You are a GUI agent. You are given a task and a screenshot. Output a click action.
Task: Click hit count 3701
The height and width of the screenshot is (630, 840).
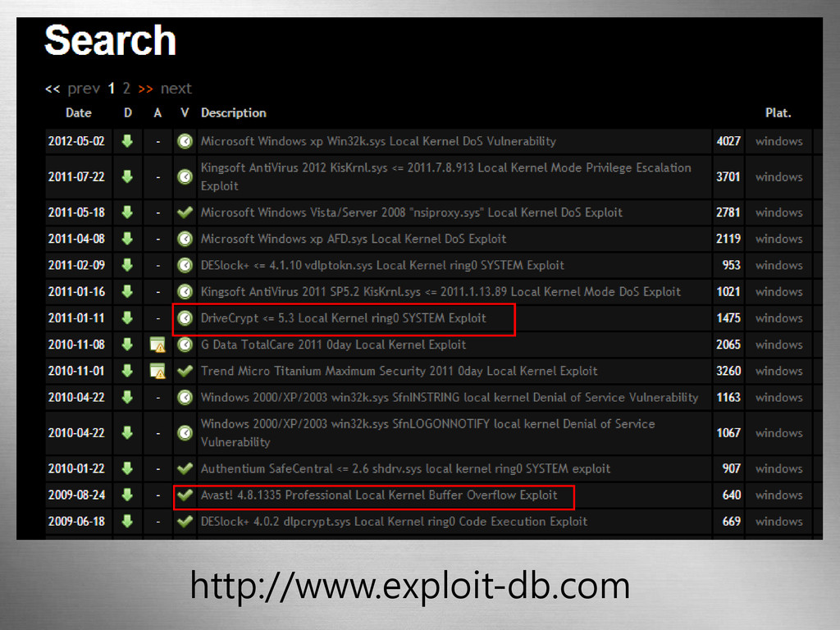pyautogui.click(x=728, y=177)
